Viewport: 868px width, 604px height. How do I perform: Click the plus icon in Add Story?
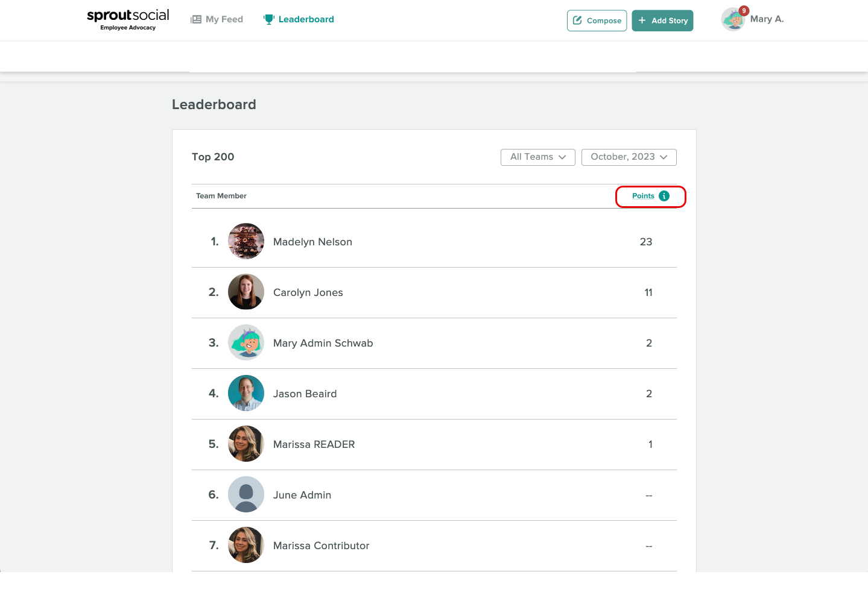(642, 20)
